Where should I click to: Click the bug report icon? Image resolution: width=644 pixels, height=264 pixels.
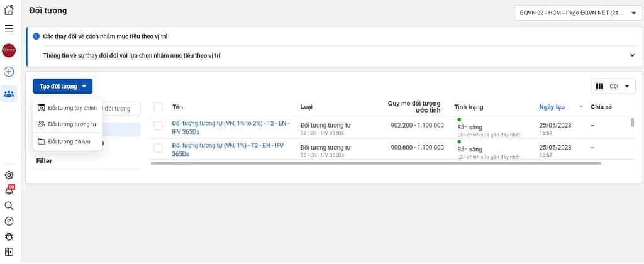click(9, 236)
